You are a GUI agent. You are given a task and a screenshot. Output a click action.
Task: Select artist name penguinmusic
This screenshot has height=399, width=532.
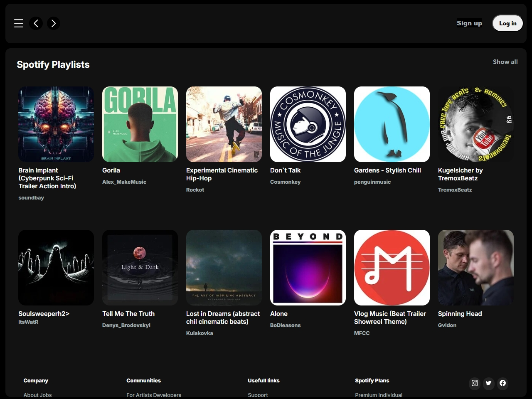pos(372,182)
